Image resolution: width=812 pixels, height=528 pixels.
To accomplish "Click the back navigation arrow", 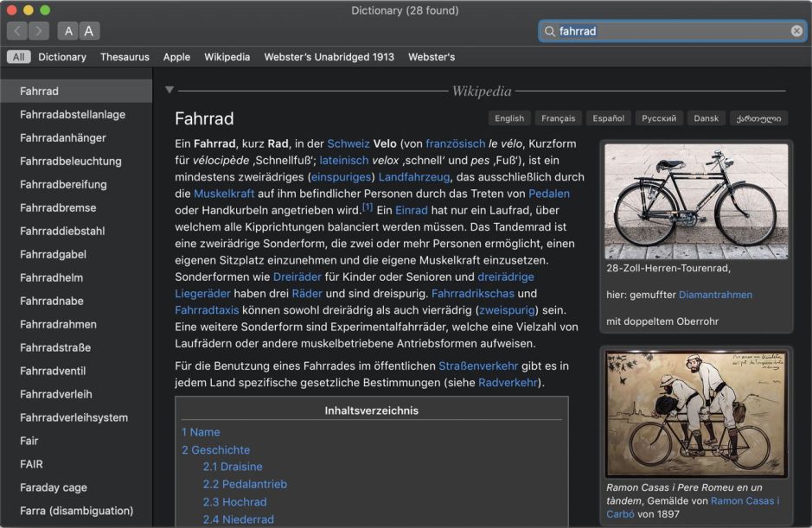I will coord(16,31).
